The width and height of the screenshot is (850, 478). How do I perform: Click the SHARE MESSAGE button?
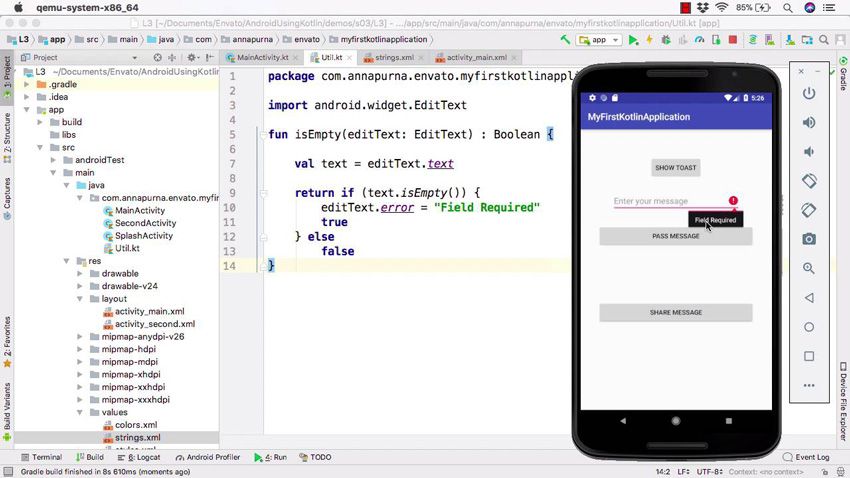(675, 313)
